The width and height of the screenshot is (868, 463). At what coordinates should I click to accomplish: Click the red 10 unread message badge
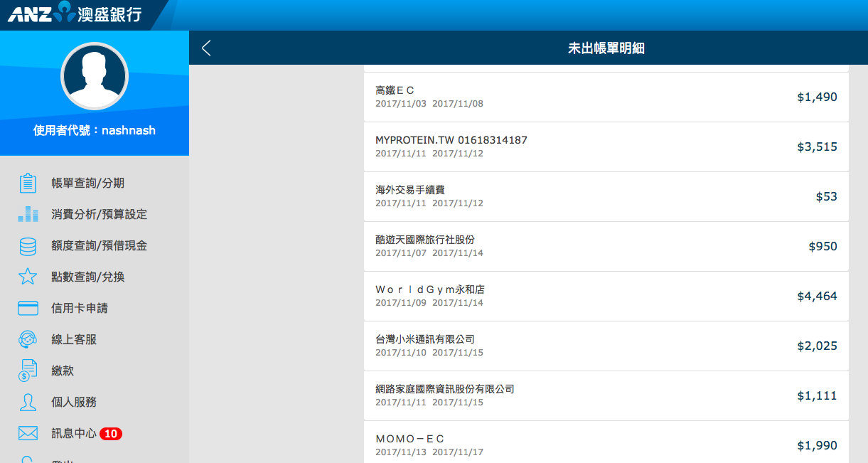(111, 433)
